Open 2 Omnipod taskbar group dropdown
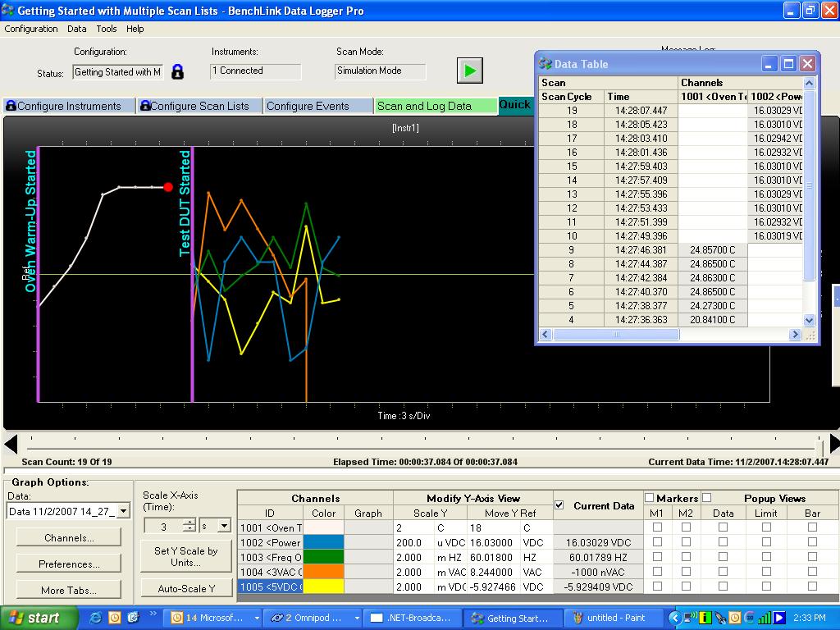840x630 pixels. pos(357,619)
